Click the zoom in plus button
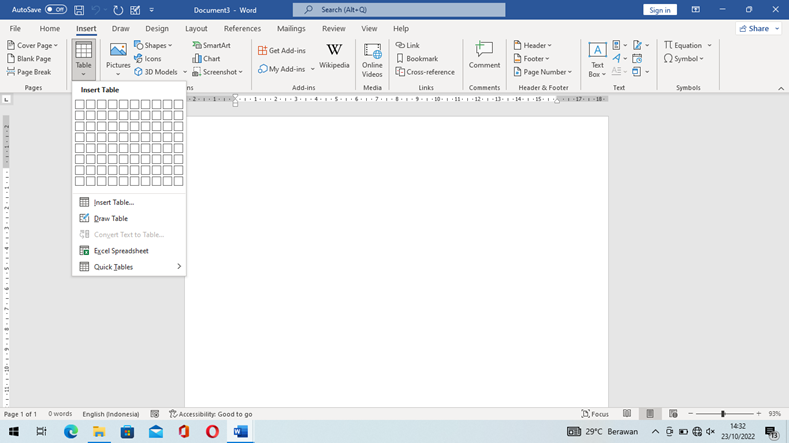Image resolution: width=789 pixels, height=443 pixels. 758,414
